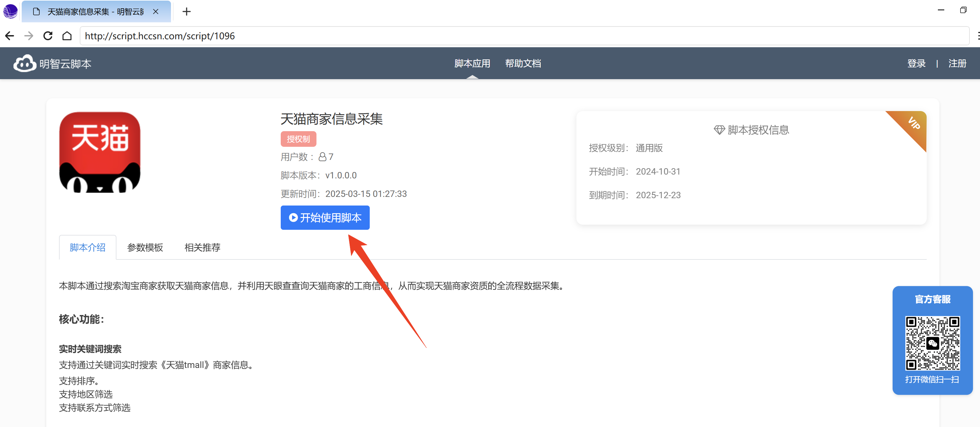980x427 pixels.
Task: Click the 明智云脚本 cloud logo
Action: (x=25, y=63)
